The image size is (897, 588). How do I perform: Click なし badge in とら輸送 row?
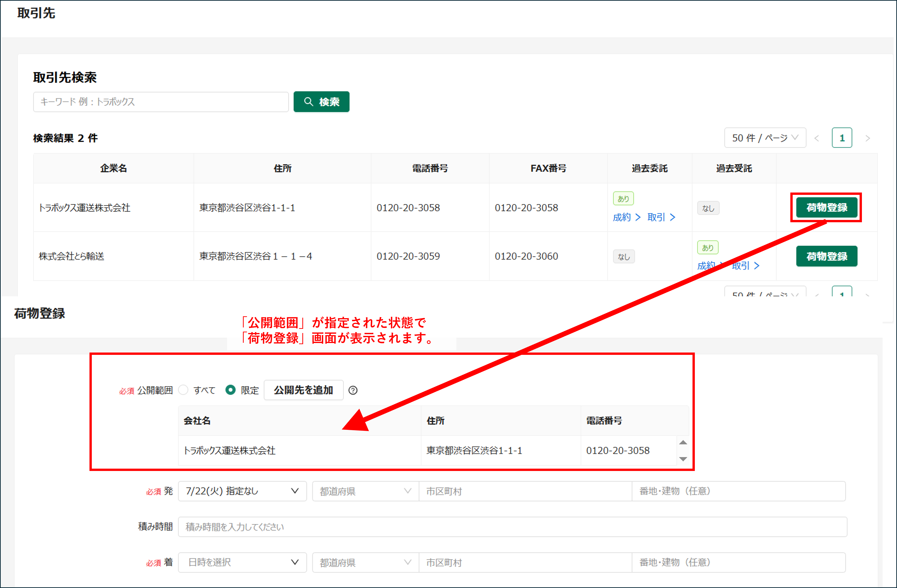click(624, 257)
